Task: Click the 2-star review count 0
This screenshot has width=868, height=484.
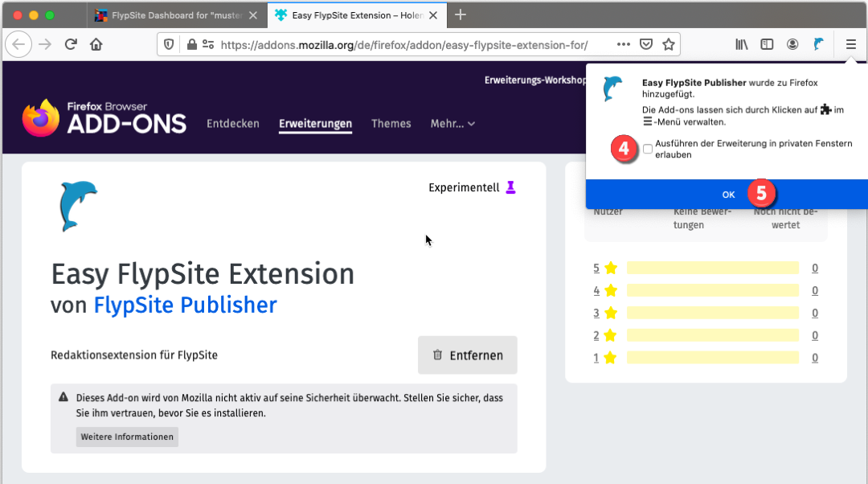Action: click(x=815, y=335)
